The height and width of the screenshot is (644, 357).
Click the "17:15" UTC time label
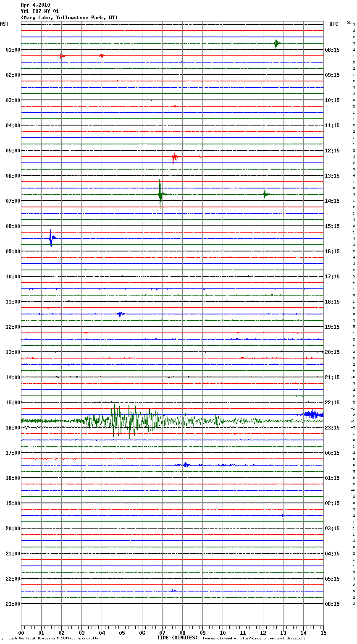click(x=332, y=277)
